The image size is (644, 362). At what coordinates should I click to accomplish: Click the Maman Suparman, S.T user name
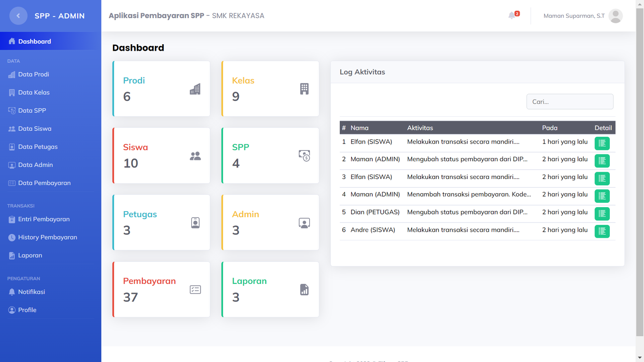(574, 16)
